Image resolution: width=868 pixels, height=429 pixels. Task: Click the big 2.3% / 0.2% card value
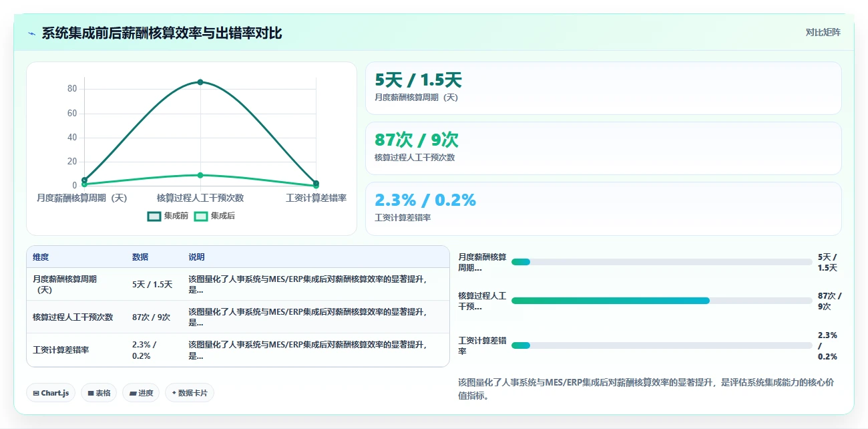pos(425,200)
